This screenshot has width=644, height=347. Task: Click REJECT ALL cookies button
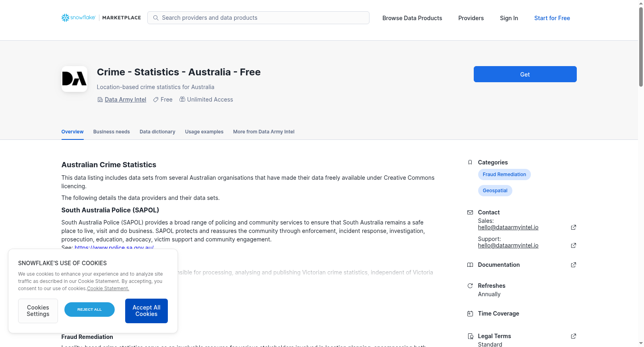tap(89, 310)
